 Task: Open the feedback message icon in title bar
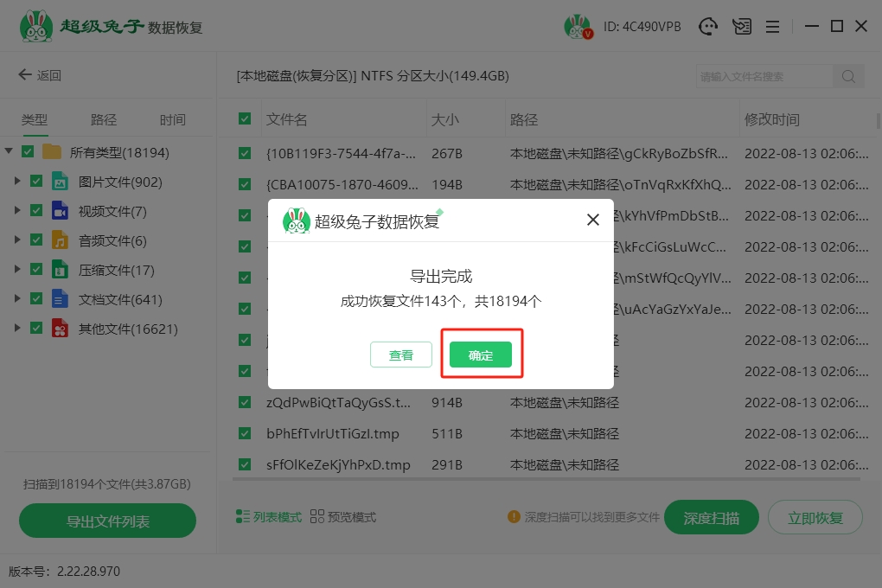tap(741, 27)
